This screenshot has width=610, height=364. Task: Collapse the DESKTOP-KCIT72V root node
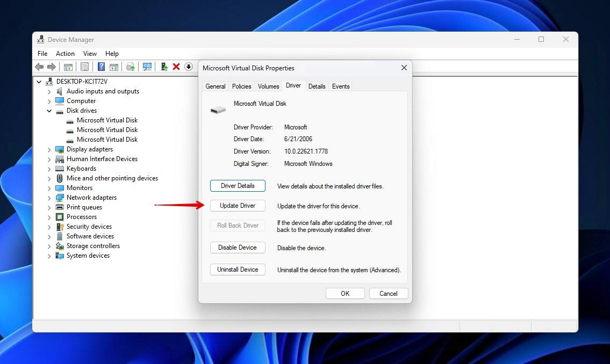click(39, 82)
